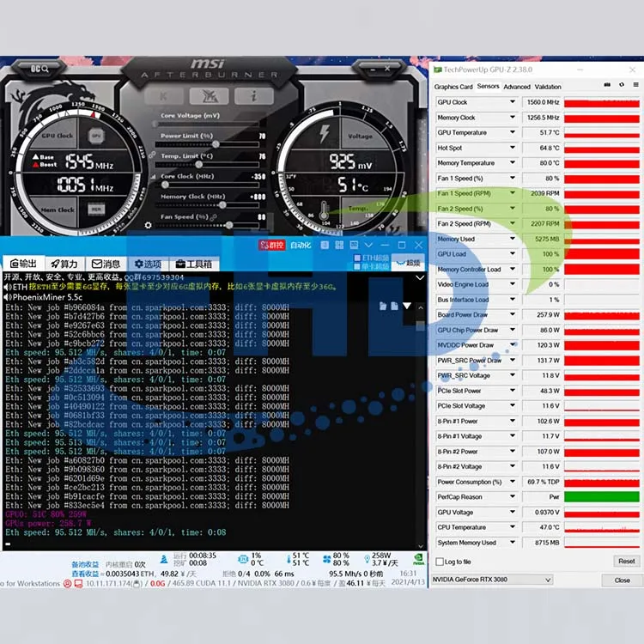644x644 pixels.
Task: Click the GPU chip icon under GPU Clock
Action: click(x=95, y=136)
